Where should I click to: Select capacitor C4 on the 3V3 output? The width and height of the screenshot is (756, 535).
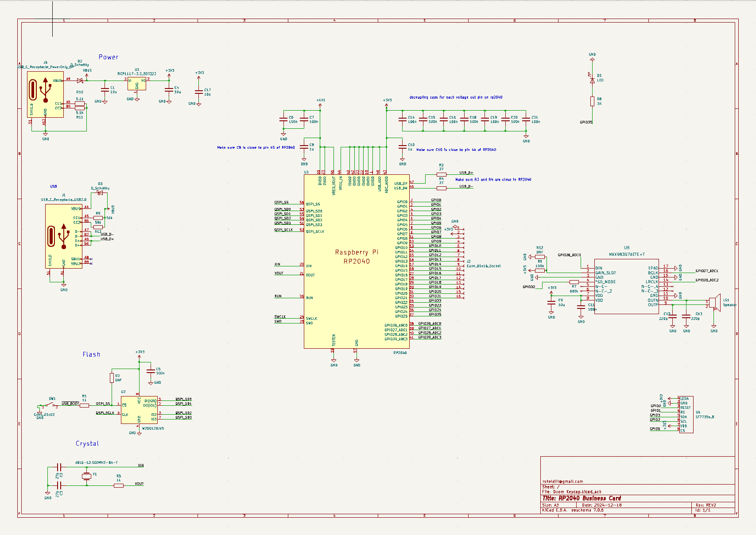[169, 89]
